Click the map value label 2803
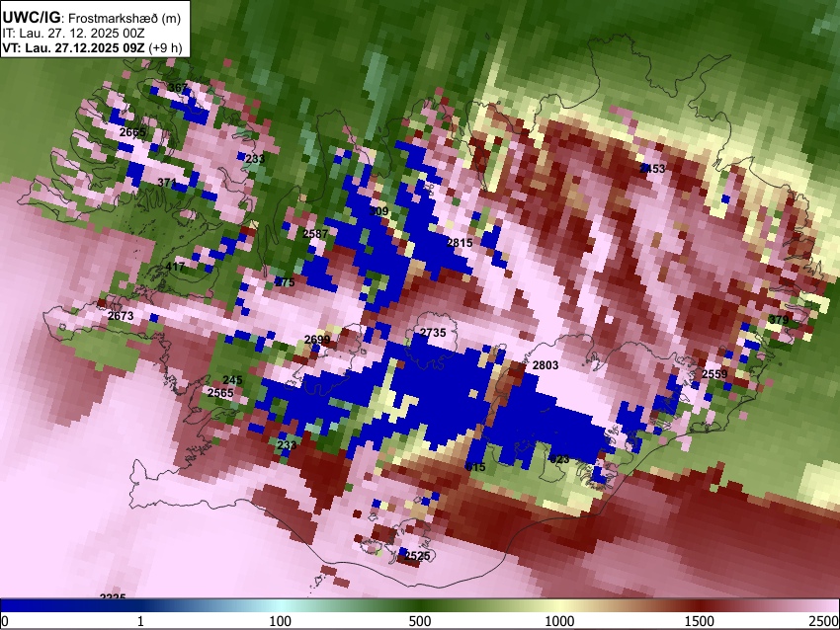The height and width of the screenshot is (630, 840). [x=546, y=365]
